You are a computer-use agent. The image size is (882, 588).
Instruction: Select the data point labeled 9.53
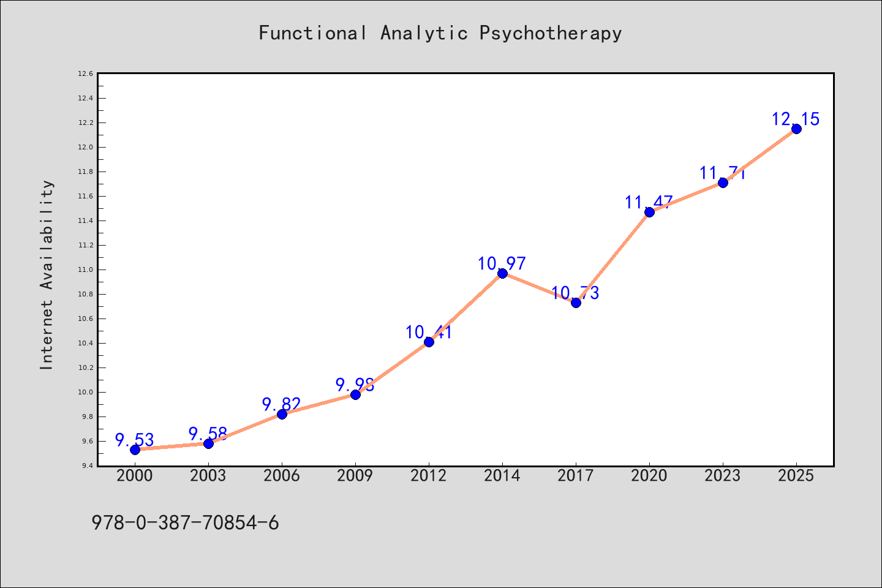click(135, 450)
